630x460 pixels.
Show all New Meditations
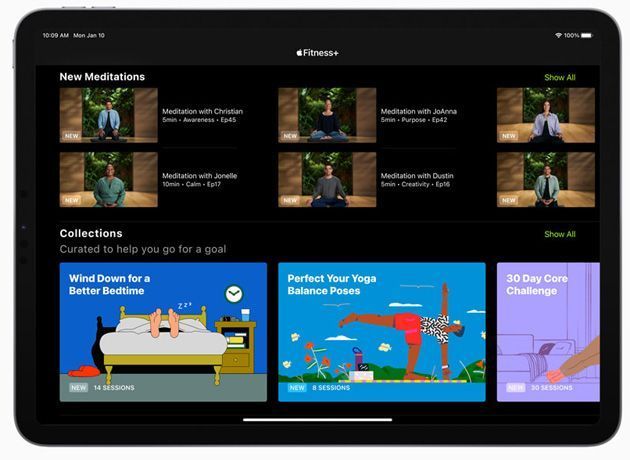(x=559, y=77)
